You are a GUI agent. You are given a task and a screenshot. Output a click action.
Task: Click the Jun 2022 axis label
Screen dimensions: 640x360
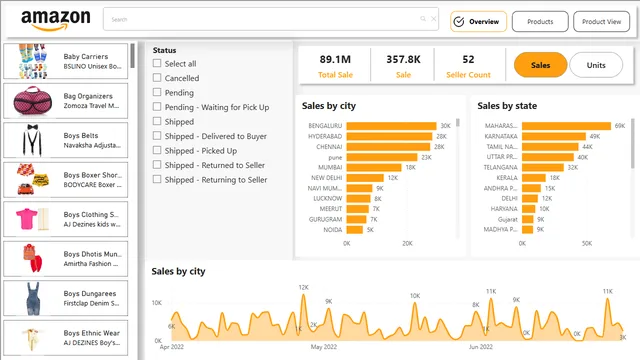[x=480, y=347]
